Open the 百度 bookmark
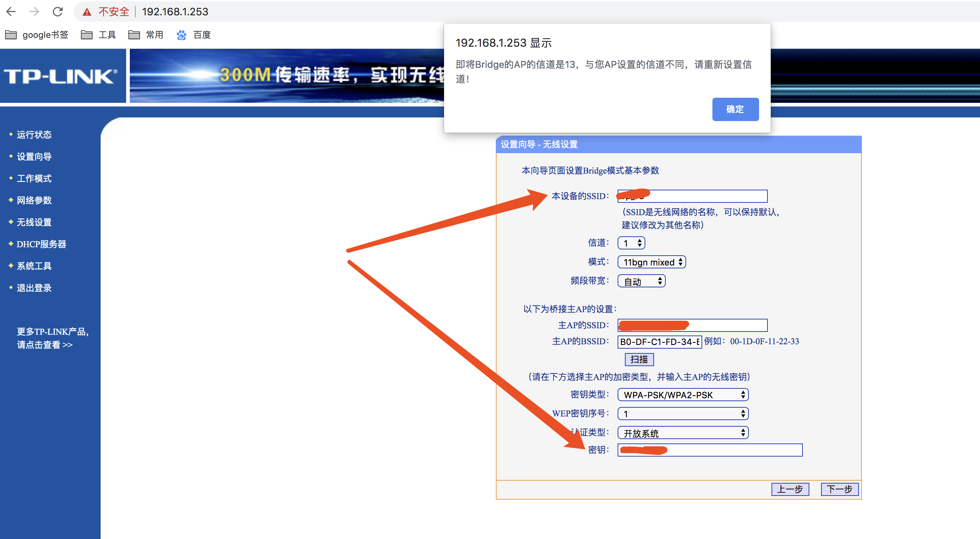The height and width of the screenshot is (539, 980). click(x=194, y=35)
